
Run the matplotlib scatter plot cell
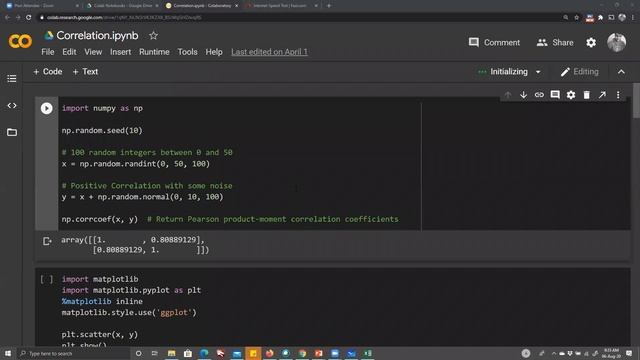[47, 279]
